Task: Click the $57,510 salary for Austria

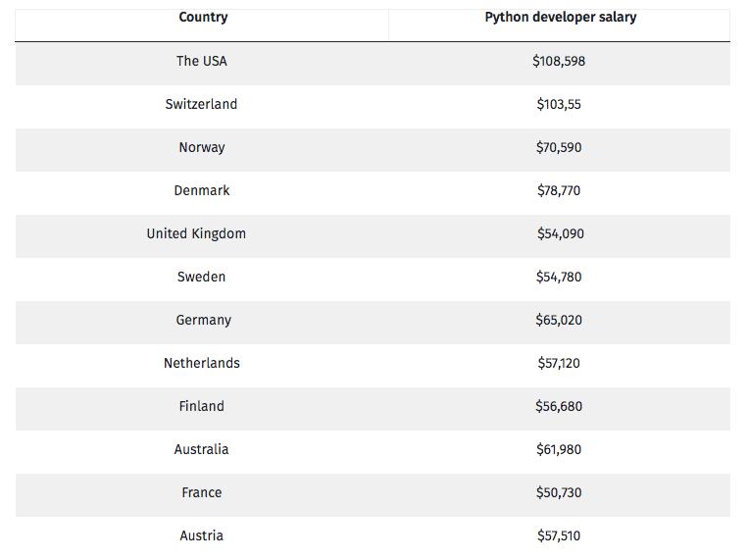Action: (x=559, y=535)
